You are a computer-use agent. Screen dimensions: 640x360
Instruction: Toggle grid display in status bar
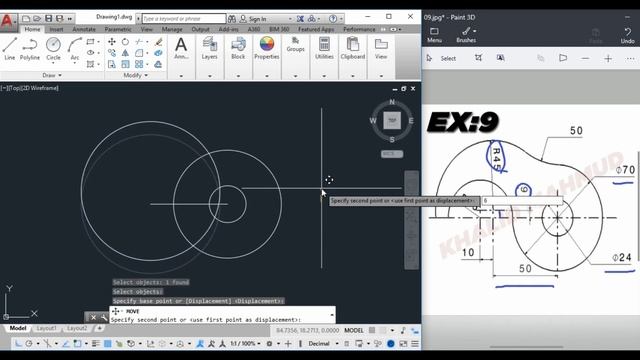(372, 330)
